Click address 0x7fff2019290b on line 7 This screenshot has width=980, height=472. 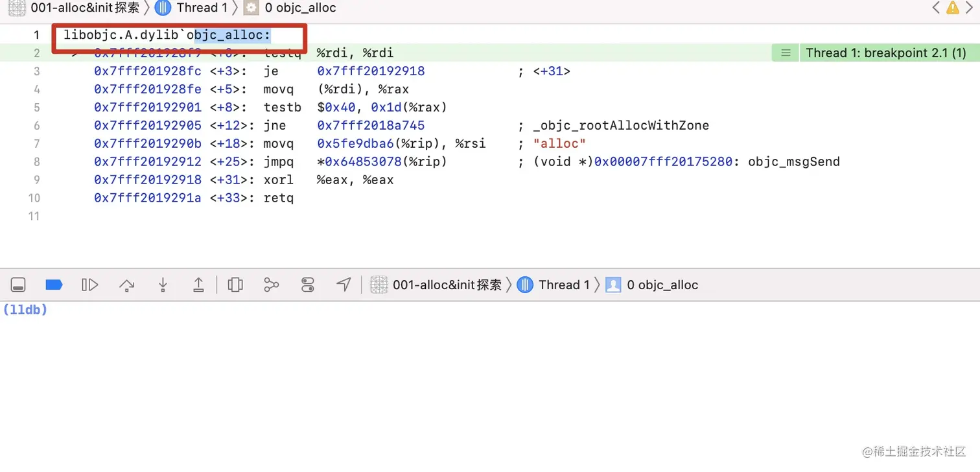(148, 144)
